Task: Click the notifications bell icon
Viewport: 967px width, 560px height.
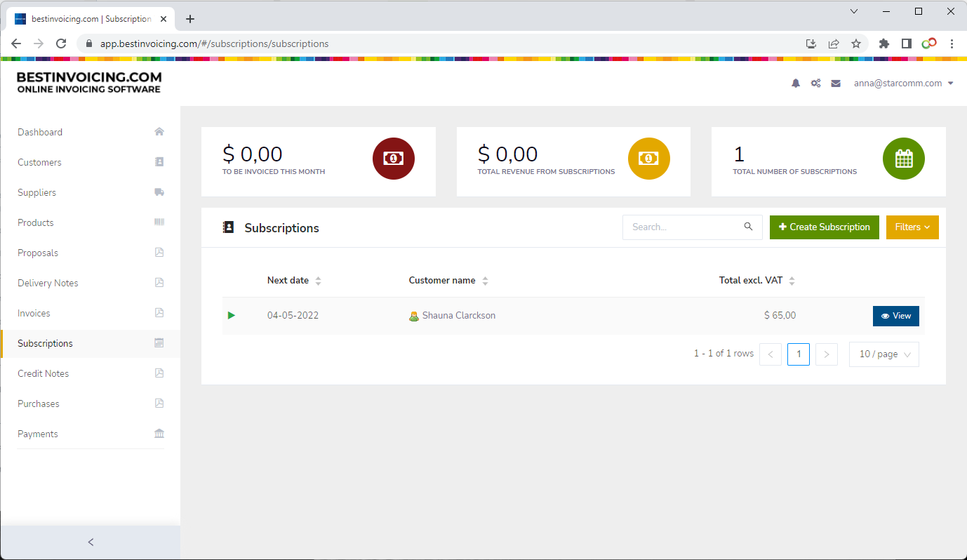Action: [796, 84]
